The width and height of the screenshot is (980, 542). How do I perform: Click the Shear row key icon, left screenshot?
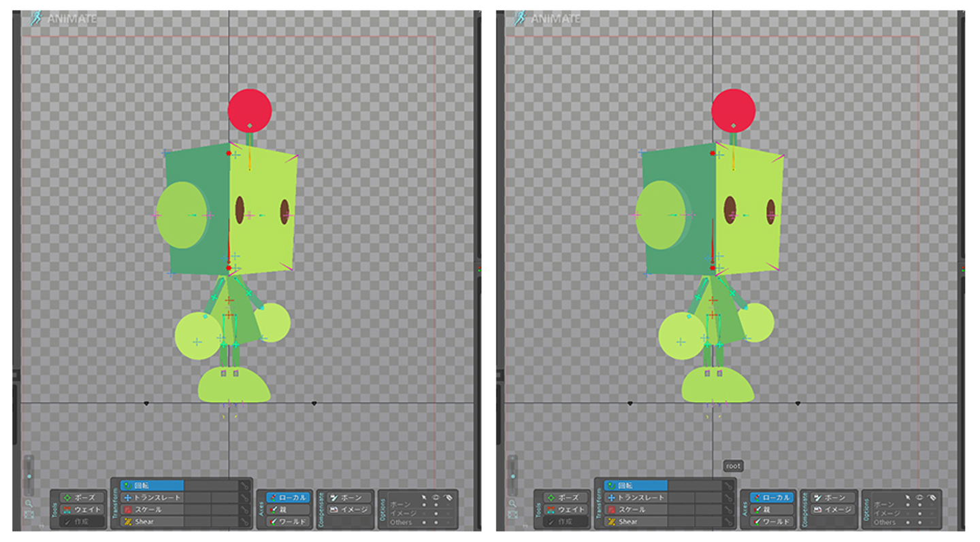[244, 522]
